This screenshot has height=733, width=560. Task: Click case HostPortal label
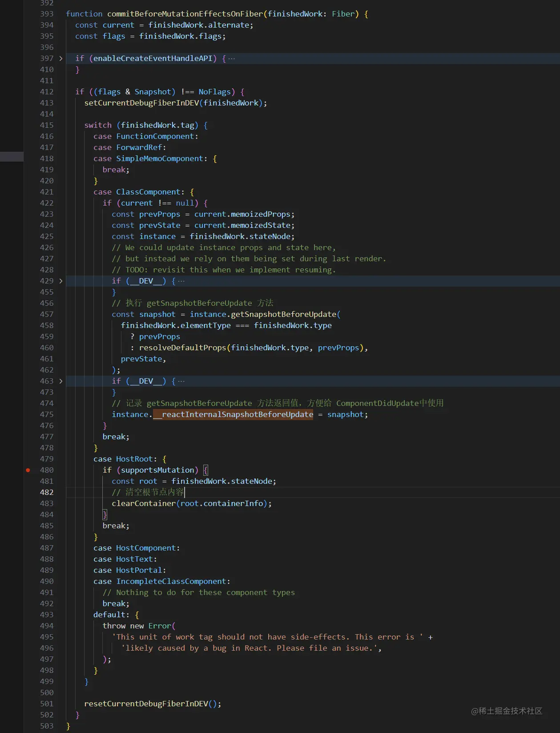[x=130, y=570]
